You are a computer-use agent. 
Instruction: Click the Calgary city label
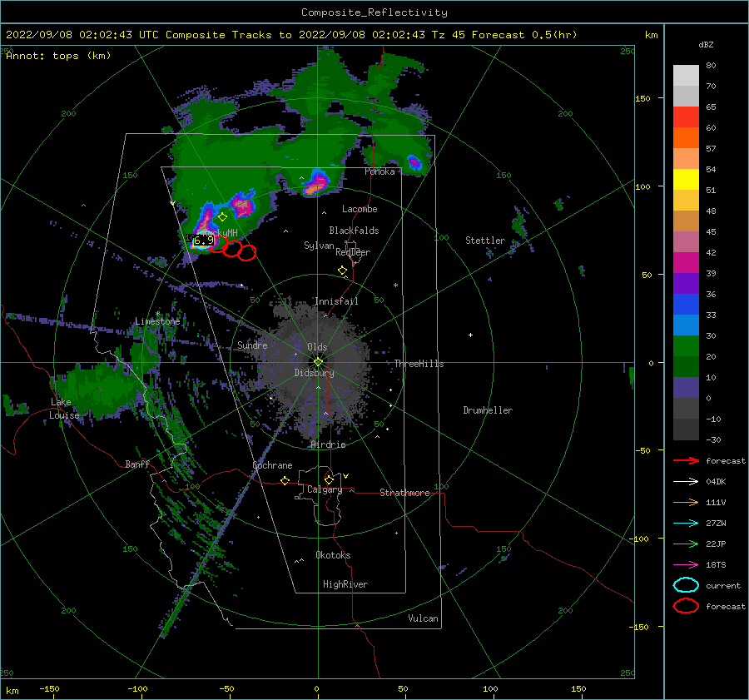325,489
